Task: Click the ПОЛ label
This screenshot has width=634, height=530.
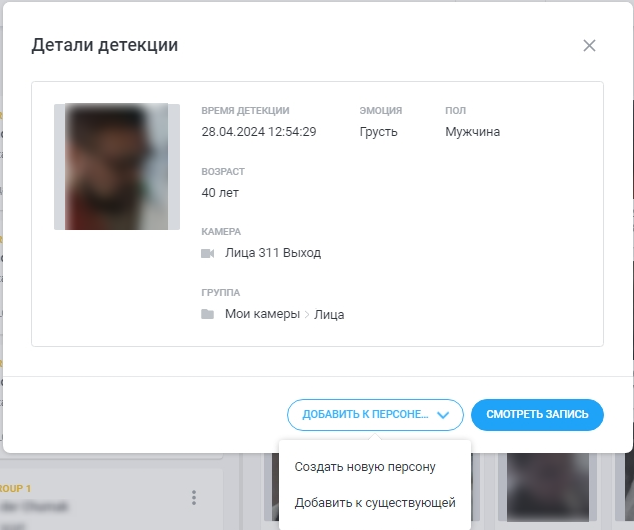Action: tap(456, 111)
